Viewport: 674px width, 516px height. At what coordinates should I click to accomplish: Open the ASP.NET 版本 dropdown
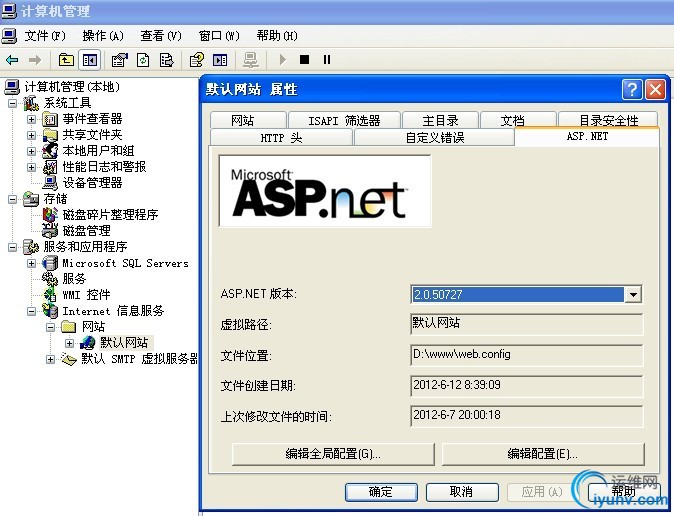[633, 295]
